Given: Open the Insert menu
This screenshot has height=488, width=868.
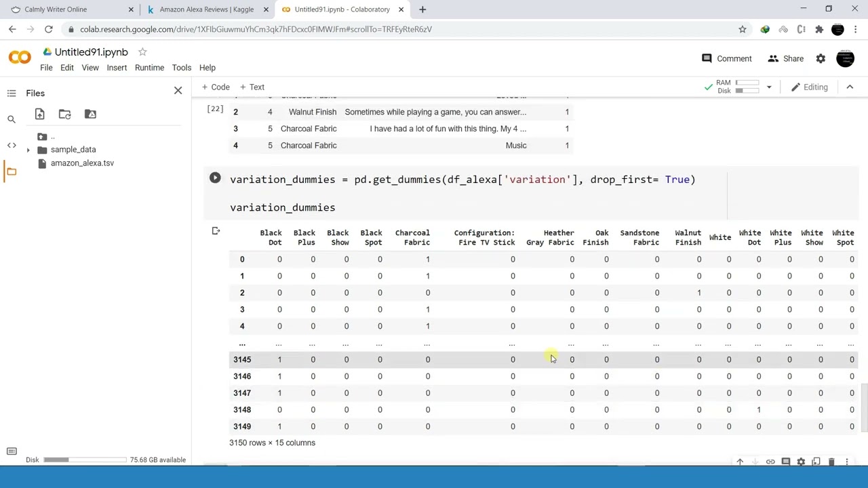Looking at the screenshot, I should coord(117,68).
